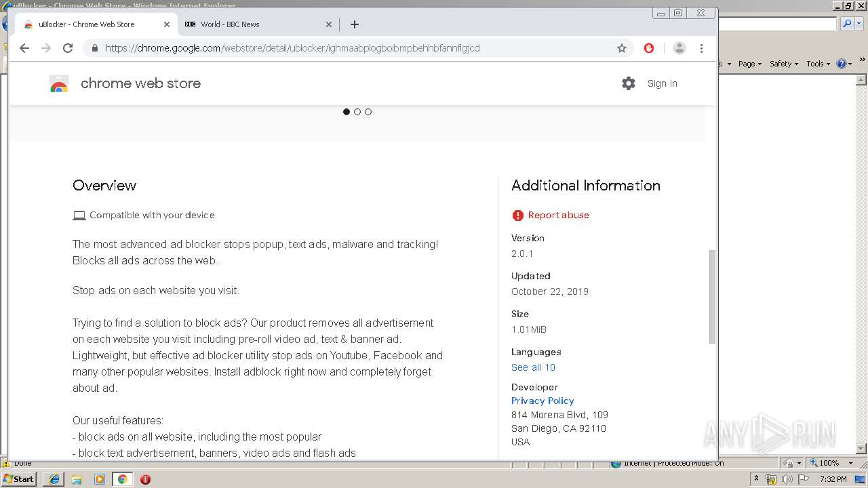Click the red Opera icon in taskbar
Screen dimensions: 868x488
(145, 479)
